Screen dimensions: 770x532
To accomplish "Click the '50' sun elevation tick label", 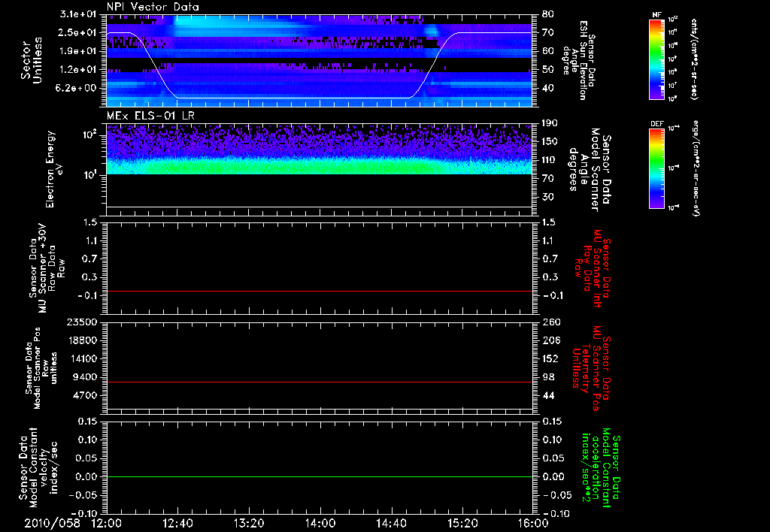I will 547,70.
